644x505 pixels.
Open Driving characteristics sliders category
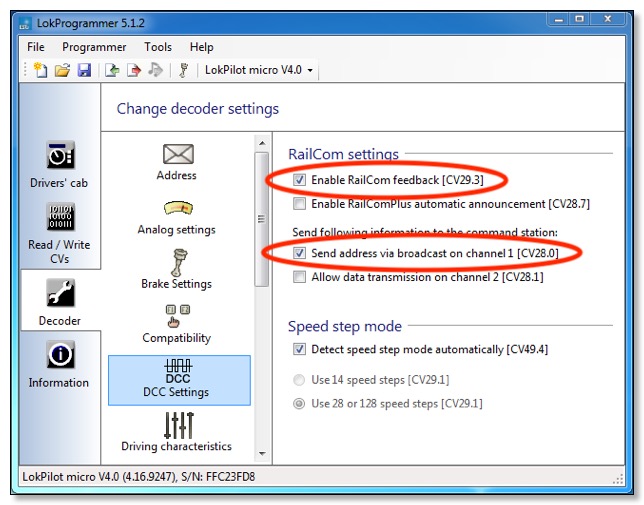[x=177, y=432]
